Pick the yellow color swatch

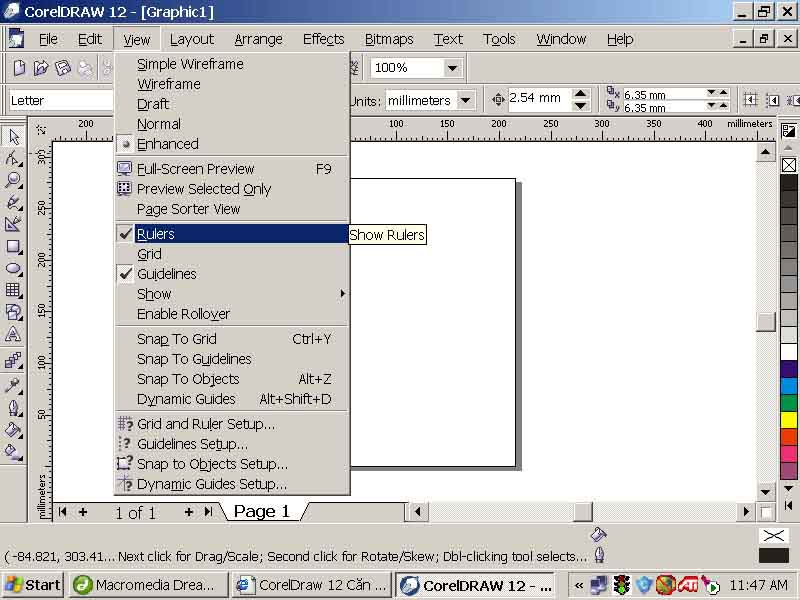(x=789, y=420)
